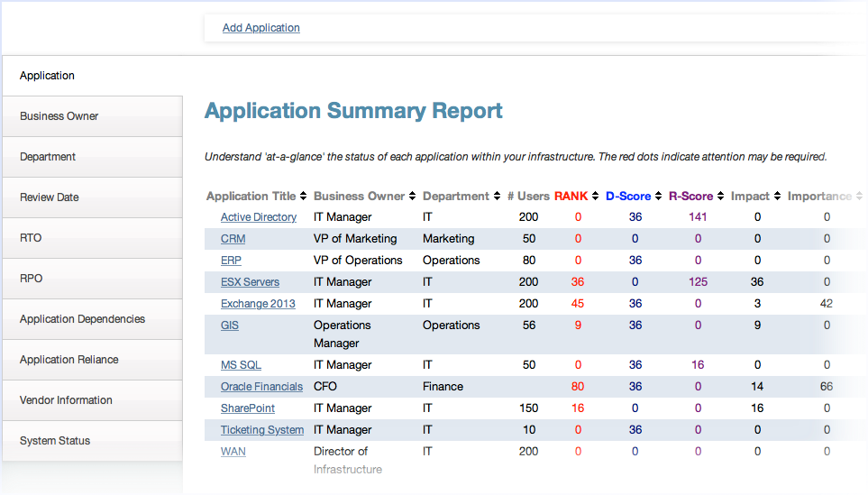Sort by D-Score column arrows
This screenshot has width=868, height=495.
pos(658,196)
